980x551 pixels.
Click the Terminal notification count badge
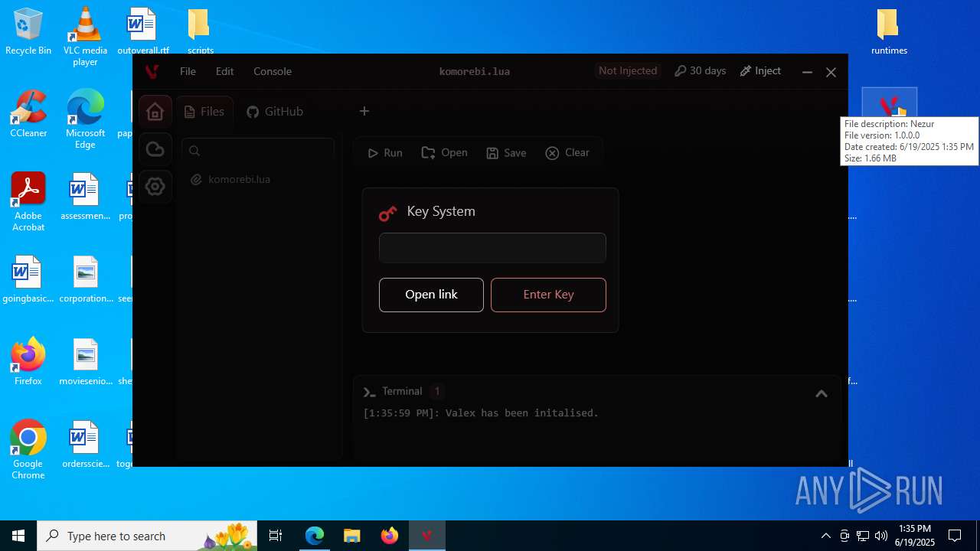pyautogui.click(x=437, y=391)
